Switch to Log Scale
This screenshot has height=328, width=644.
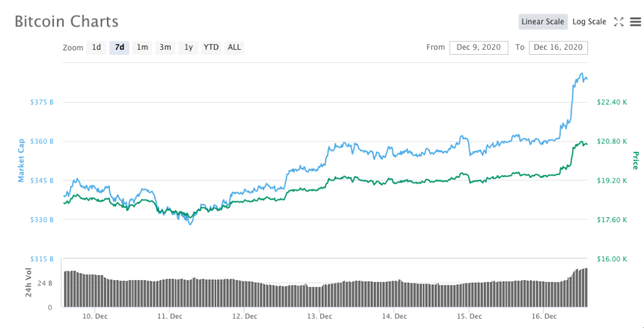click(589, 22)
